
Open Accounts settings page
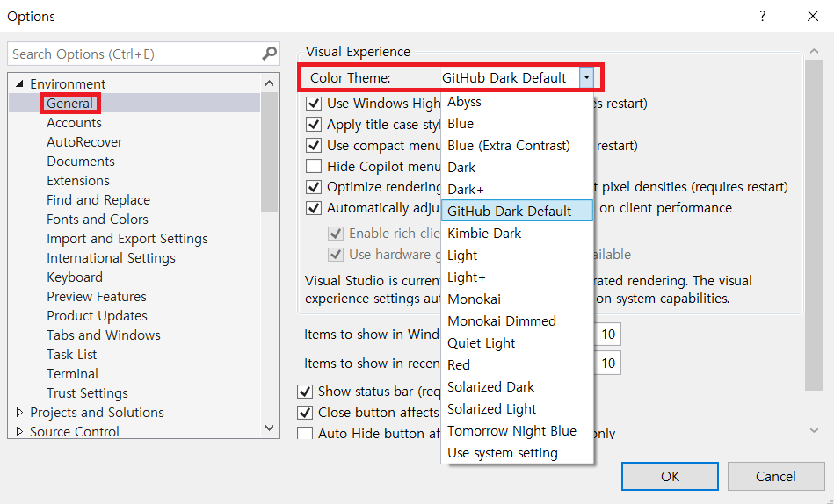74,122
